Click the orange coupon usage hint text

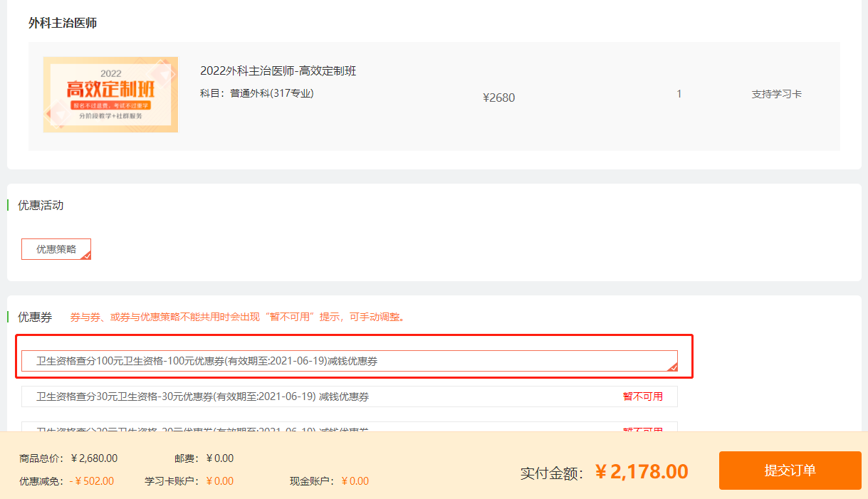click(x=239, y=317)
